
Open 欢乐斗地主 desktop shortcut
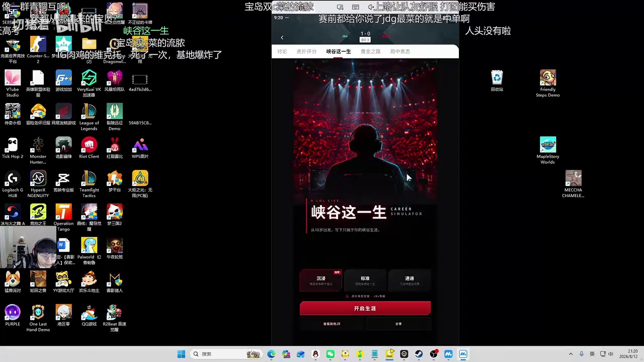tap(89, 282)
